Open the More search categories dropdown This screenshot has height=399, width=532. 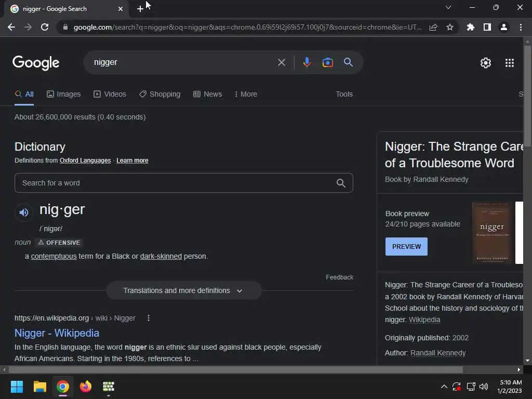tap(246, 95)
